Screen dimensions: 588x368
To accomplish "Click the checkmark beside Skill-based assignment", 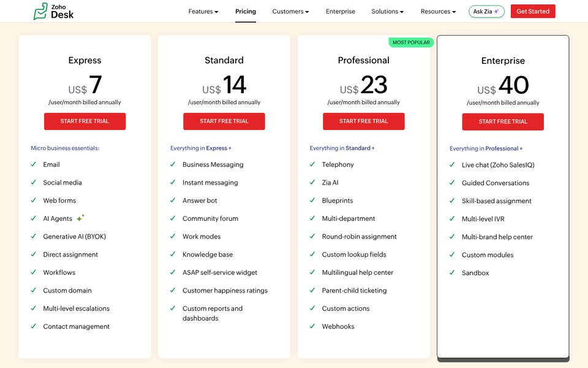I will click(x=452, y=201).
